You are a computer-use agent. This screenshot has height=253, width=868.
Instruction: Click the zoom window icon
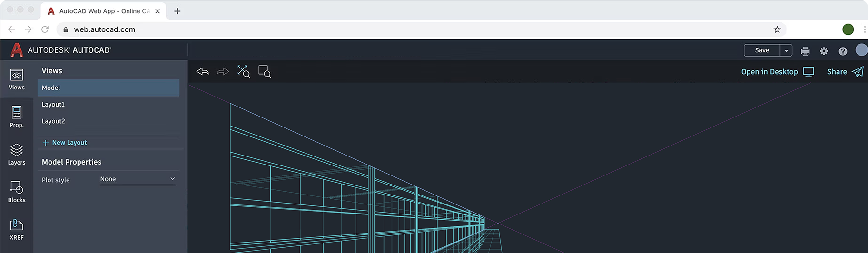pyautogui.click(x=265, y=72)
